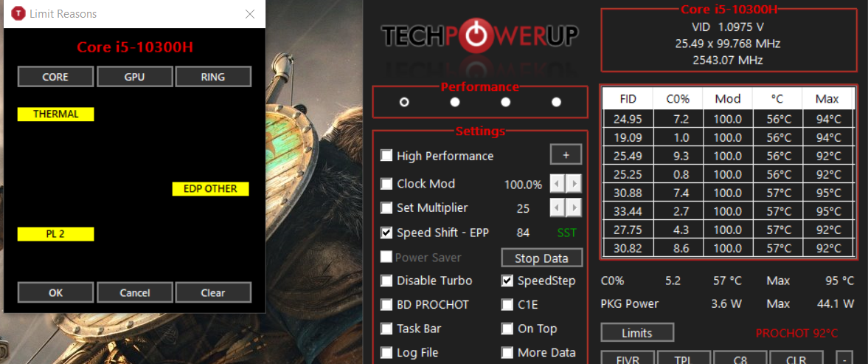Image resolution: width=868 pixels, height=364 pixels.
Task: Click the yellow PL 2 indicator
Action: 56,234
